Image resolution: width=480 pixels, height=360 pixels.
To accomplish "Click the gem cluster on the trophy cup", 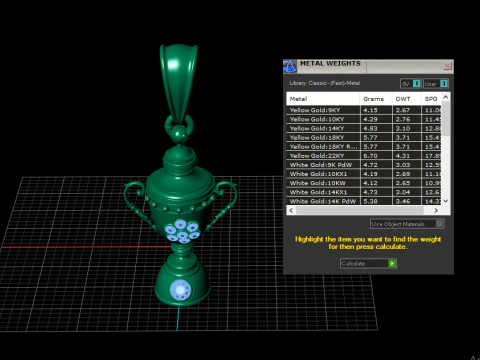I will pyautogui.click(x=182, y=231).
